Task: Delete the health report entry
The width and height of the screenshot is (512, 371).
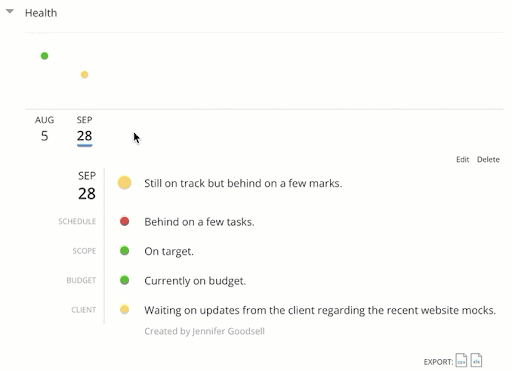Action: click(x=488, y=159)
